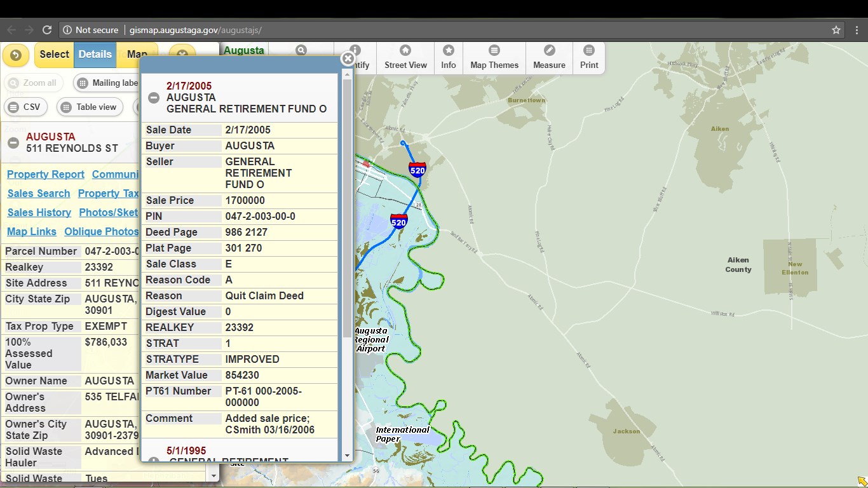Click the assessed value $786,033
868x488 pixels.
coord(105,342)
